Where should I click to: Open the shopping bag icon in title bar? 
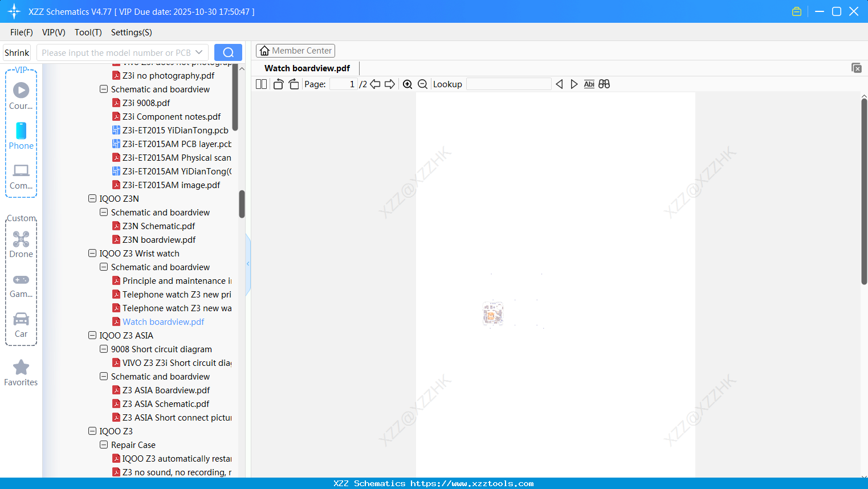(x=797, y=11)
